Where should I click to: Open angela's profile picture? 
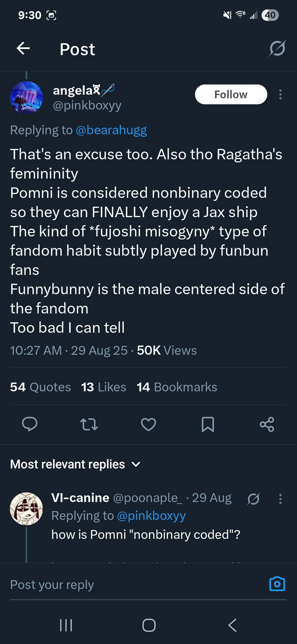[26, 97]
